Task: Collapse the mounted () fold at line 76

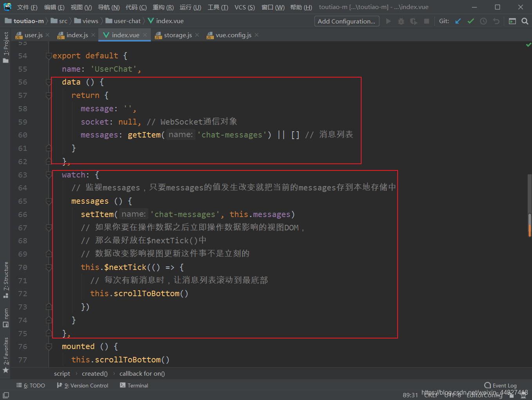Action: [49, 347]
